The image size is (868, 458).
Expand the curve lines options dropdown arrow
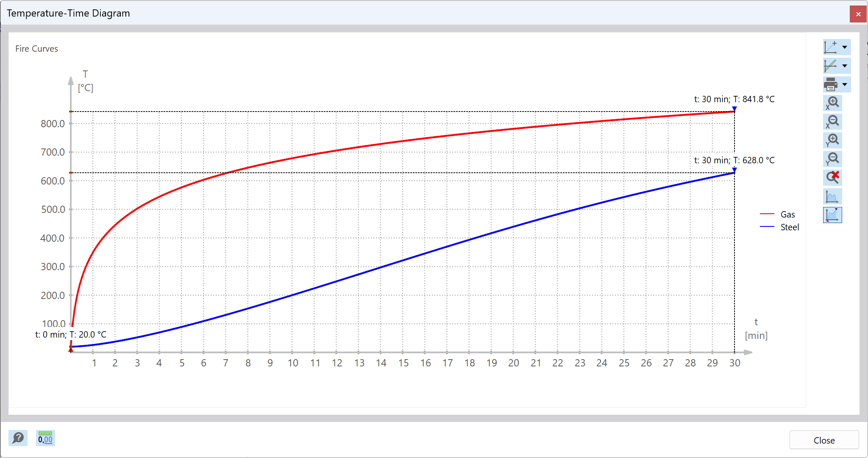pyautogui.click(x=845, y=66)
